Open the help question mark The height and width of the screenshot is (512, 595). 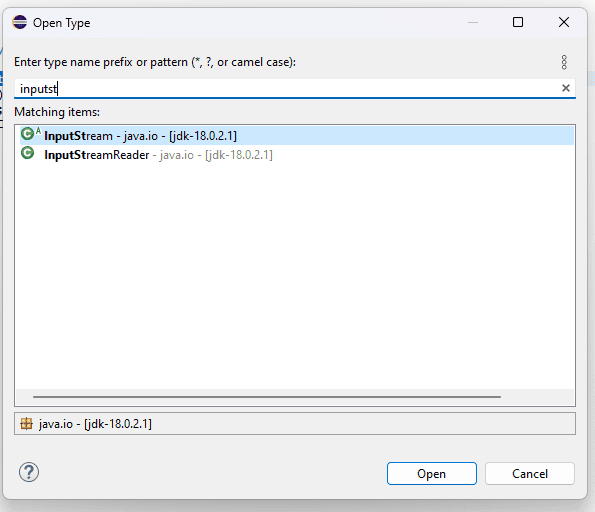(29, 472)
